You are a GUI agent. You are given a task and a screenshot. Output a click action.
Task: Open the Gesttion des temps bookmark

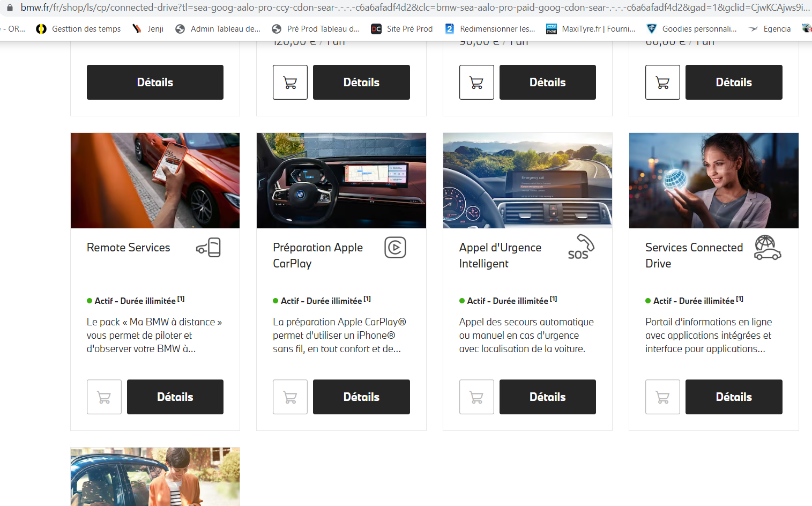coord(78,29)
